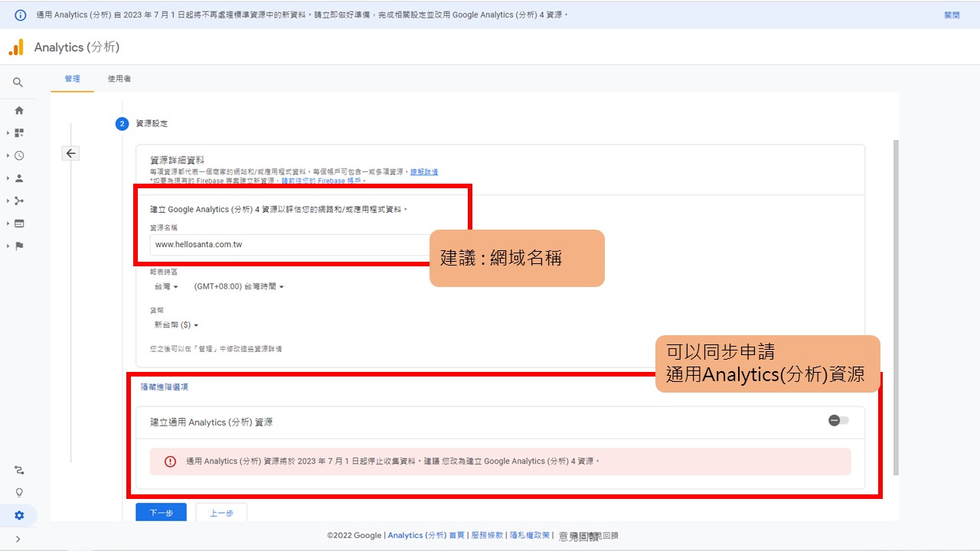Toggle 建立通用 Analytics (分析) 資源 switch
This screenshot has height=551, width=980.
[839, 421]
